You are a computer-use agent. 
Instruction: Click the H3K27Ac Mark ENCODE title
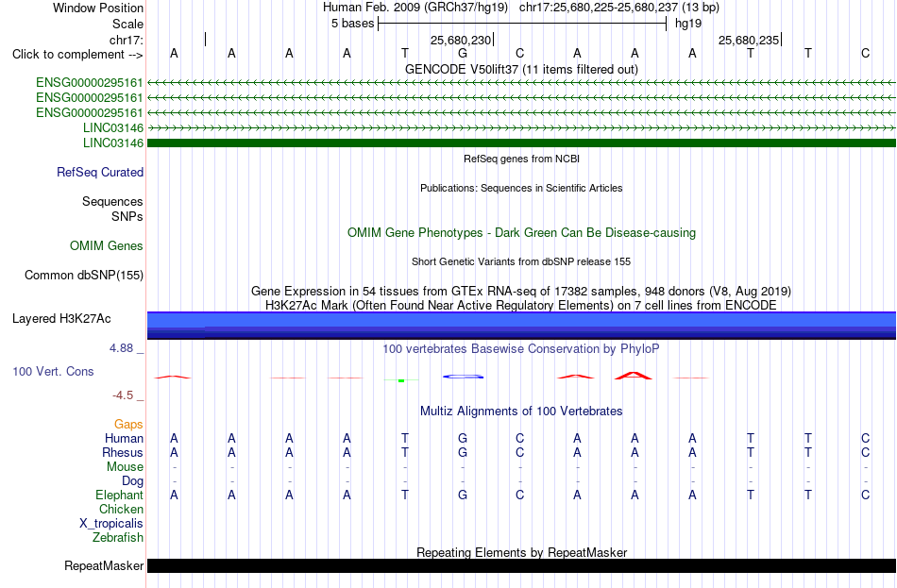point(521,306)
